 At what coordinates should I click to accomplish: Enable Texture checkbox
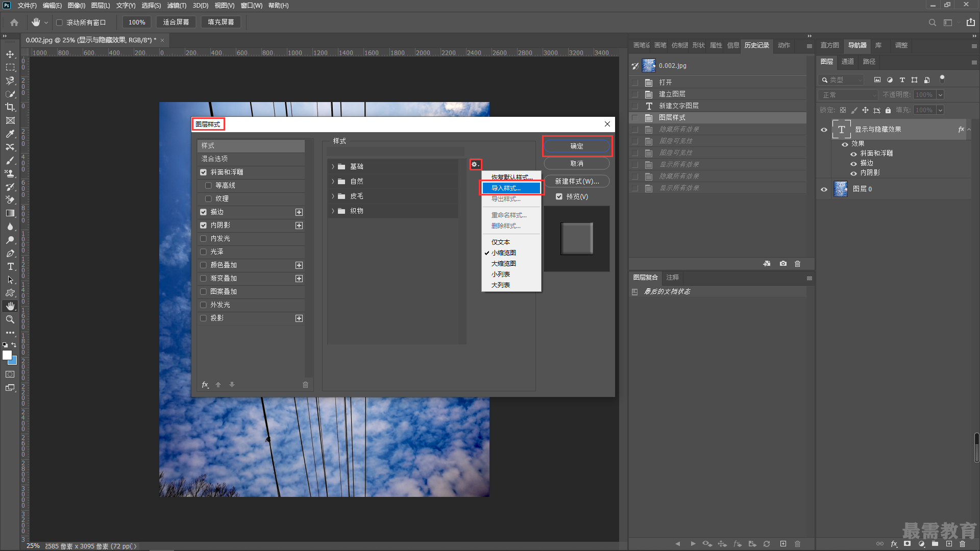click(208, 199)
